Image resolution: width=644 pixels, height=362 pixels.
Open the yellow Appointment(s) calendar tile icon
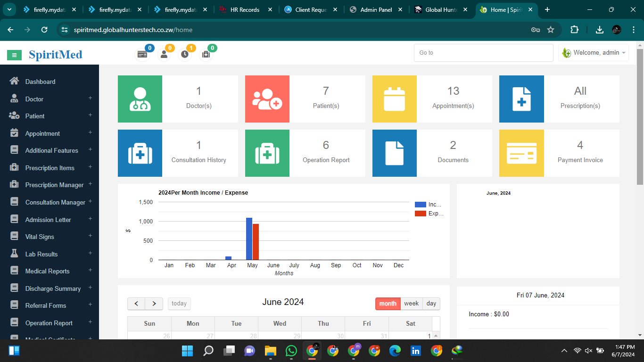coord(395,99)
